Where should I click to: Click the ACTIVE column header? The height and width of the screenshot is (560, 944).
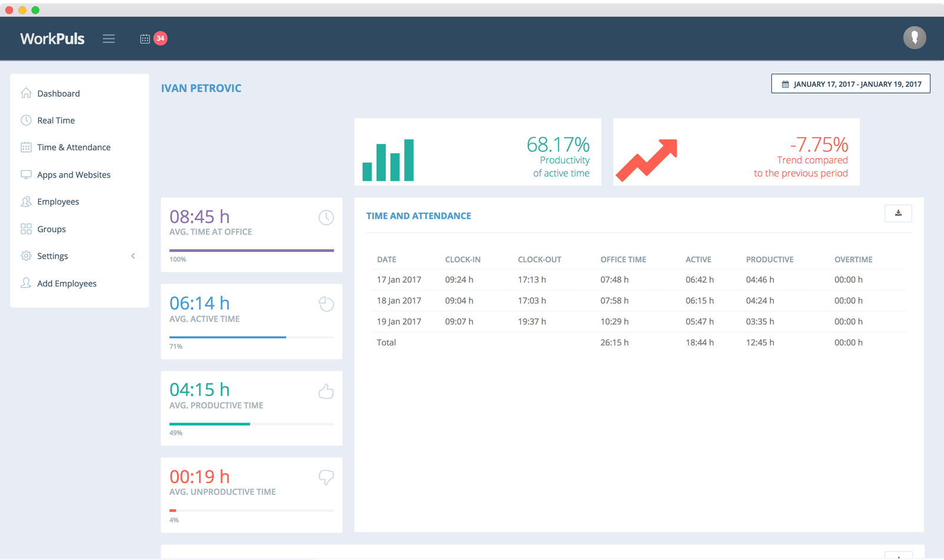tap(699, 259)
